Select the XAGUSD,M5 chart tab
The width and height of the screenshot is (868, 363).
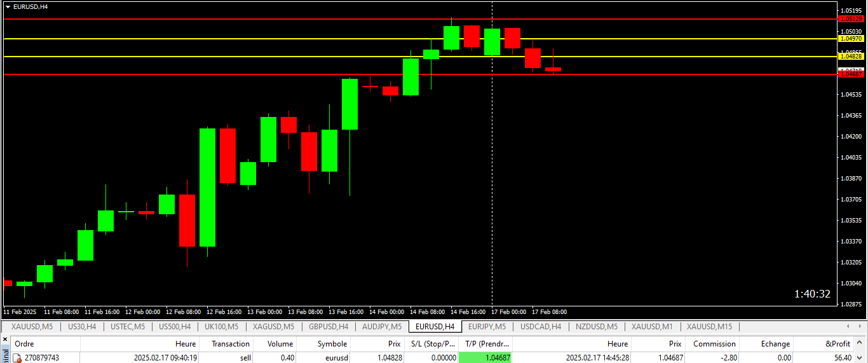point(273,327)
